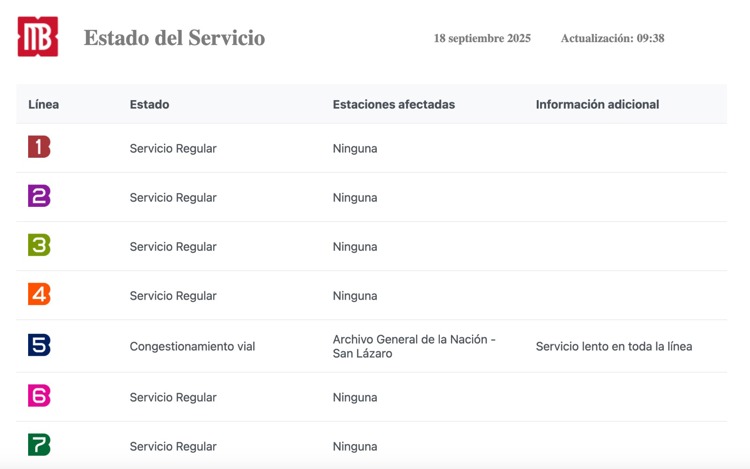This screenshot has width=750, height=469.
Task: Select the Line 6 pink icon
Action: 39,396
